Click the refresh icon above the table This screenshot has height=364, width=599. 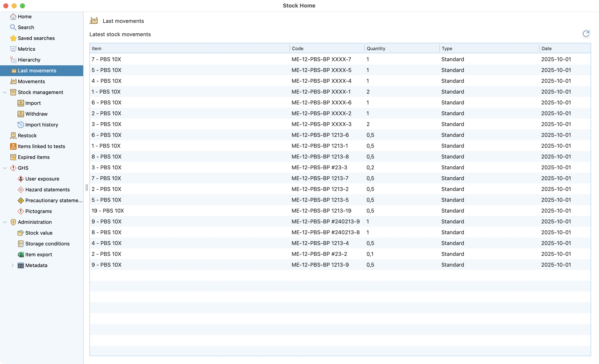tap(586, 34)
